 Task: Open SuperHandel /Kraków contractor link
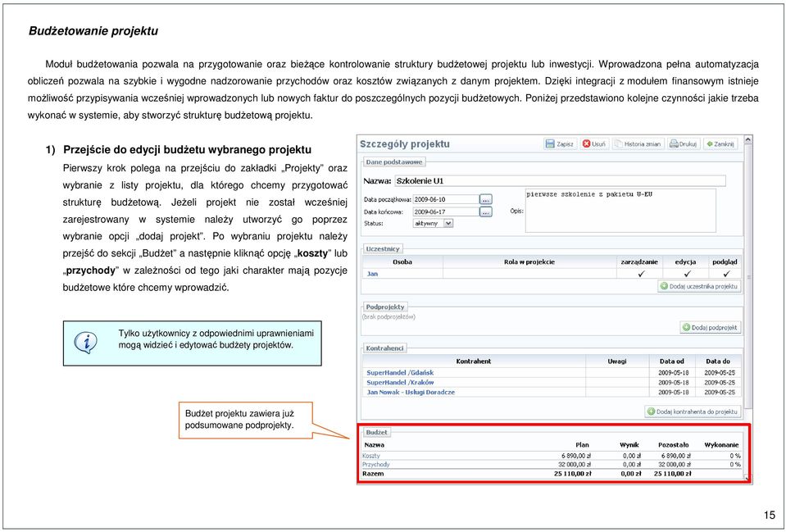coord(400,383)
